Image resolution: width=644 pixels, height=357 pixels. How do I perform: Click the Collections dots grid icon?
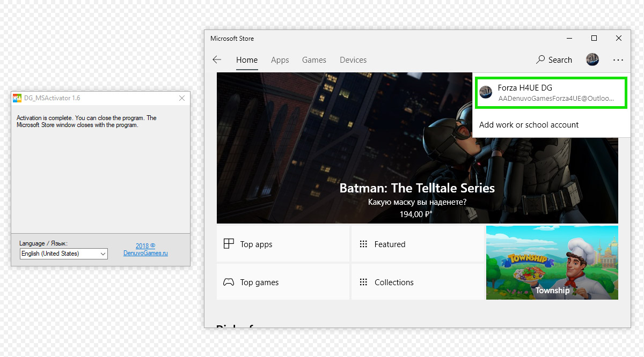click(363, 282)
